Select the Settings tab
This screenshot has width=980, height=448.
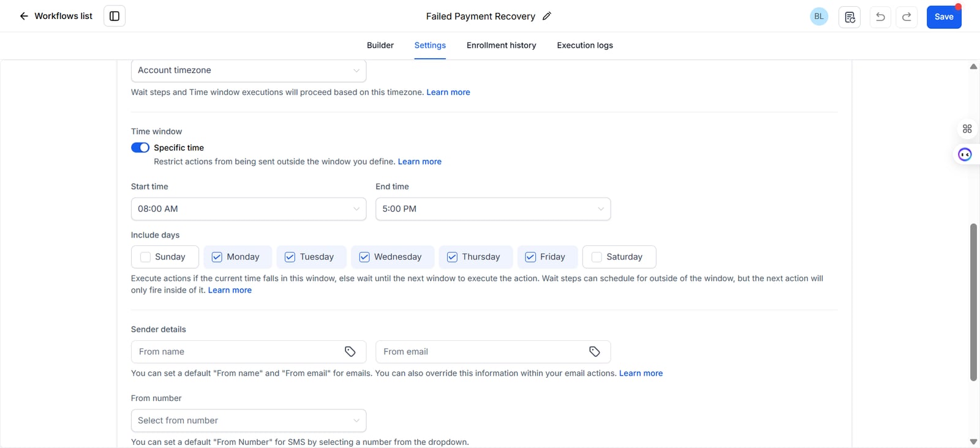[430, 45]
